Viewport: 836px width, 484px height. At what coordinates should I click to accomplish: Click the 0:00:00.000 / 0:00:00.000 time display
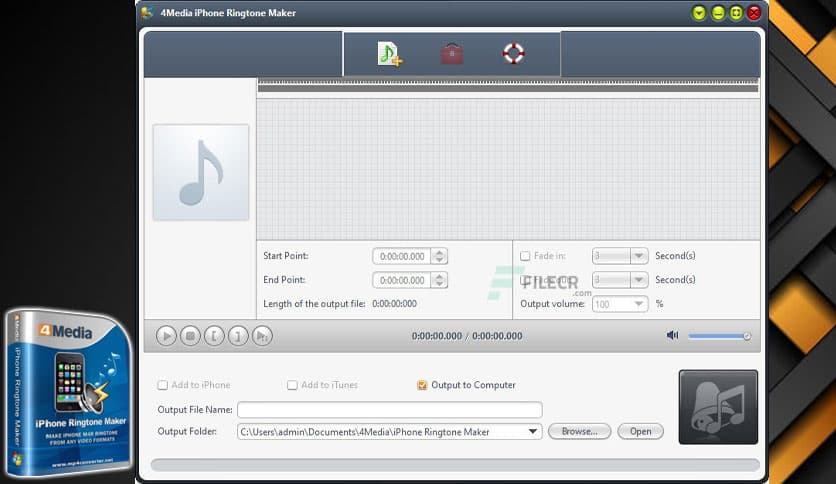pyautogui.click(x=467, y=336)
